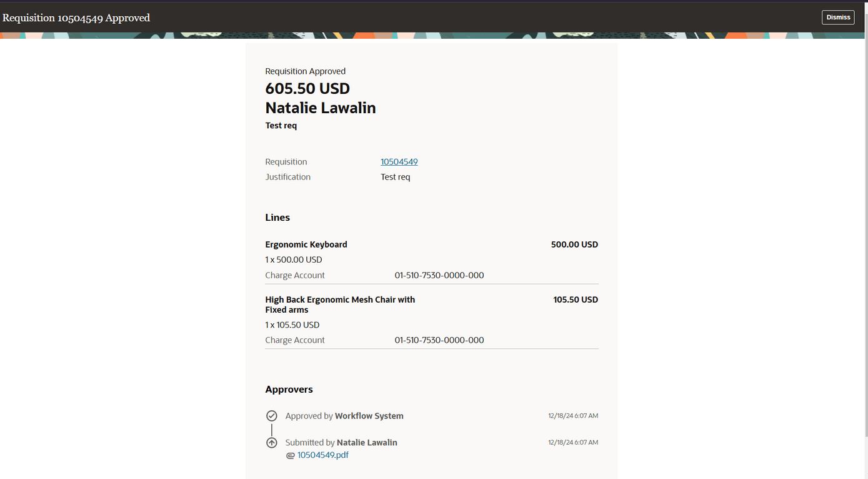Viewport: 868px width, 479px height.
Task: Click the Approvers section heading
Action: pos(289,389)
